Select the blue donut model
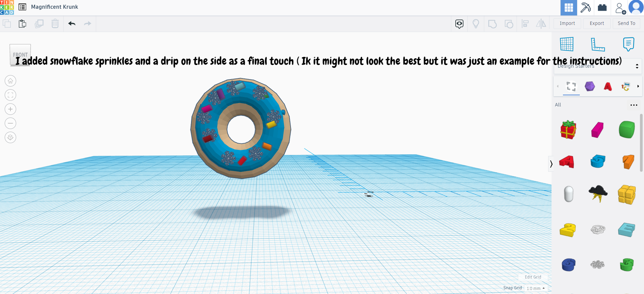The height and width of the screenshot is (294, 644). click(241, 128)
